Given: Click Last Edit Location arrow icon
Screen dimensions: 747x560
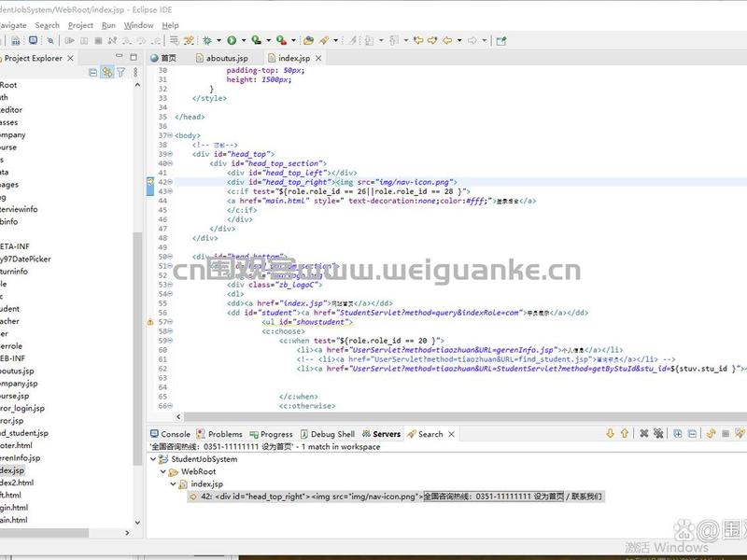Looking at the screenshot, I should pyautogui.click(x=418, y=40).
